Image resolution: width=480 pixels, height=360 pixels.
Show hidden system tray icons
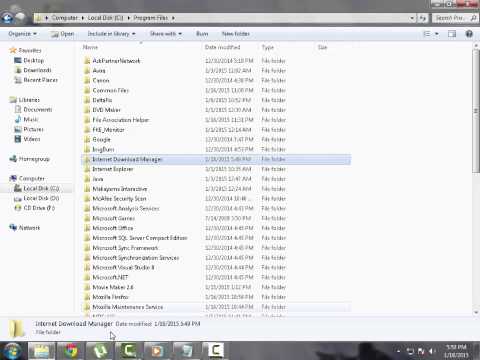coord(398,351)
